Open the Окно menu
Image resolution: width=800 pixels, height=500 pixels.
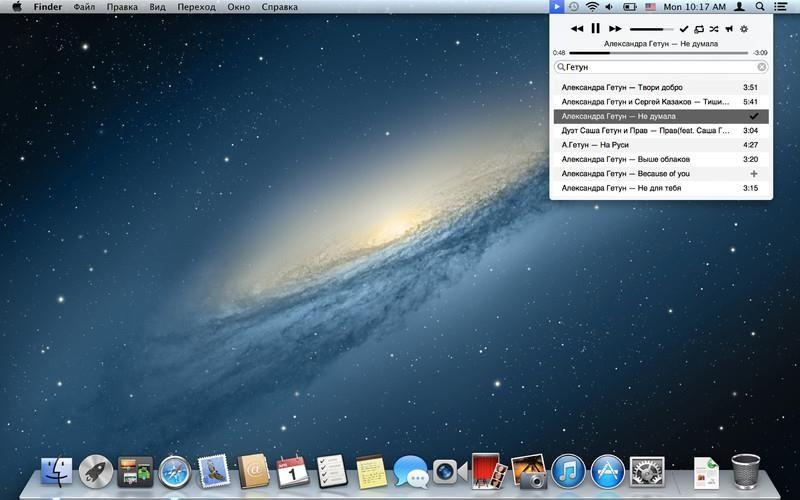coord(239,7)
